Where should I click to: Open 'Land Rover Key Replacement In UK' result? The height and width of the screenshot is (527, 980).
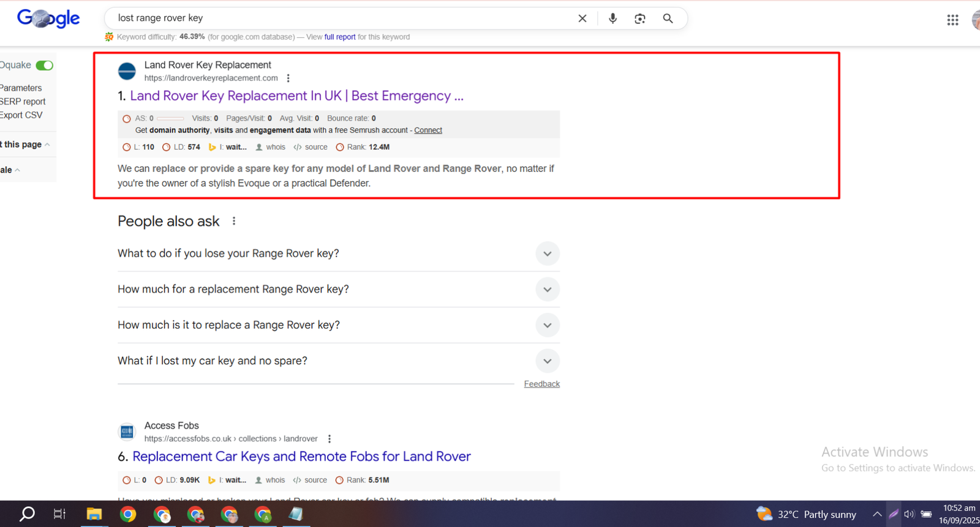click(x=296, y=96)
